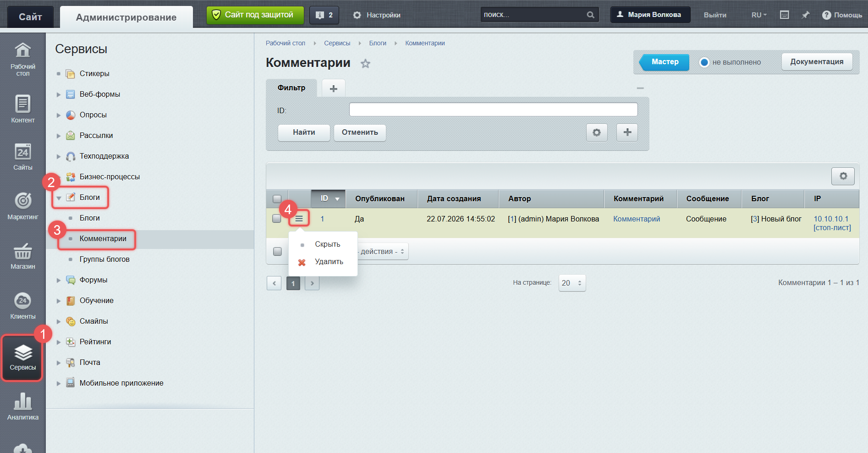The width and height of the screenshot is (868, 453).
Task: Open the Магазин sidebar section
Action: [23, 256]
